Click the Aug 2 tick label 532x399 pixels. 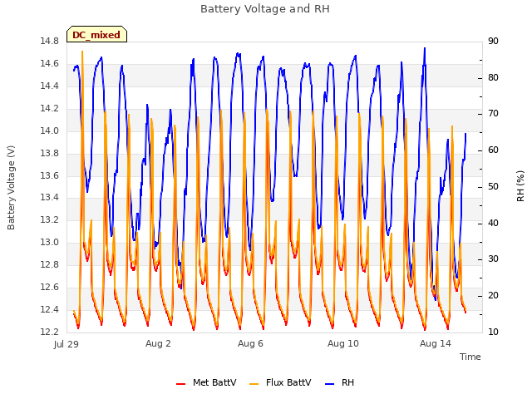(x=158, y=343)
